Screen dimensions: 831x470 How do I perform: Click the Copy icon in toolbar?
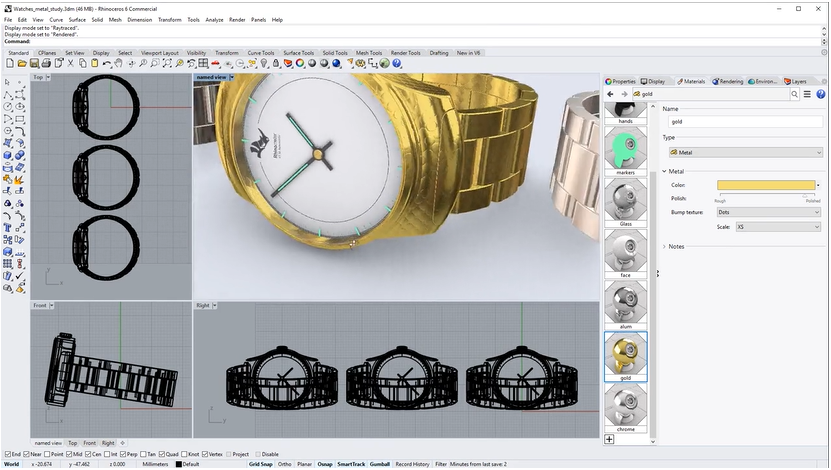[83, 64]
